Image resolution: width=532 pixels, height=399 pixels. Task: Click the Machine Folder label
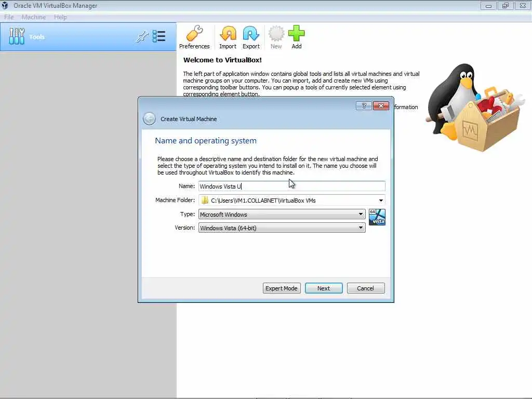click(175, 200)
